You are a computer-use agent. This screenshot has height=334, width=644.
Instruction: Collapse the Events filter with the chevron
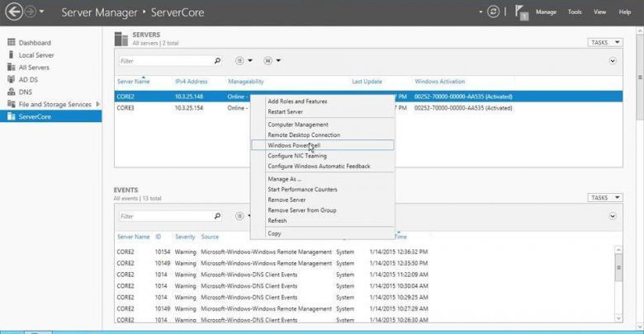[x=613, y=216]
